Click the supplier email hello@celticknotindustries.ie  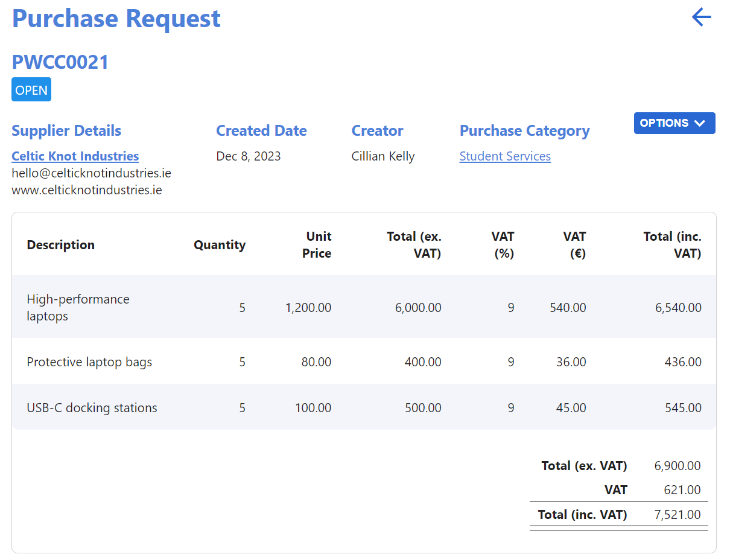click(x=91, y=173)
